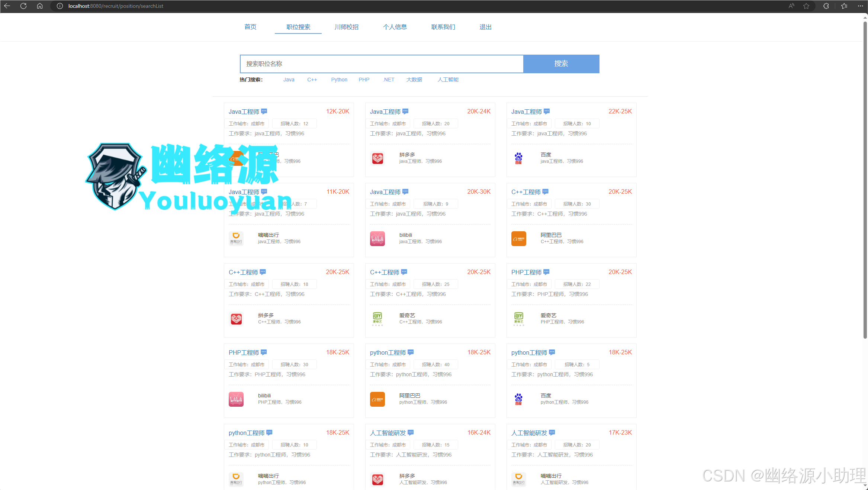Click hot search link Java

(289, 80)
